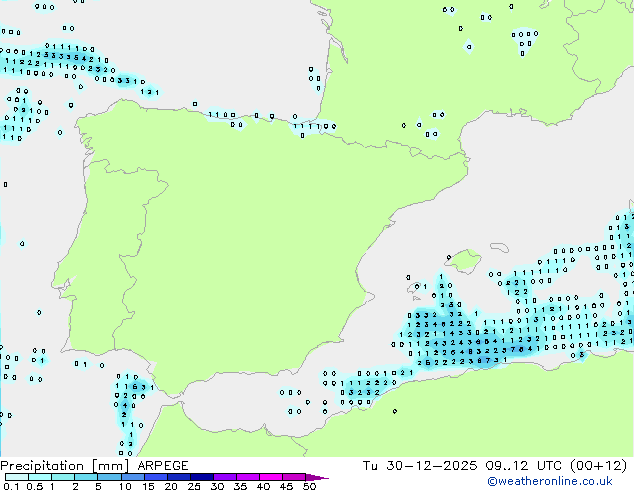Click the '(00+12)' forecast offset
Image resolution: width=634 pixels, height=490 pixels.
click(598, 466)
